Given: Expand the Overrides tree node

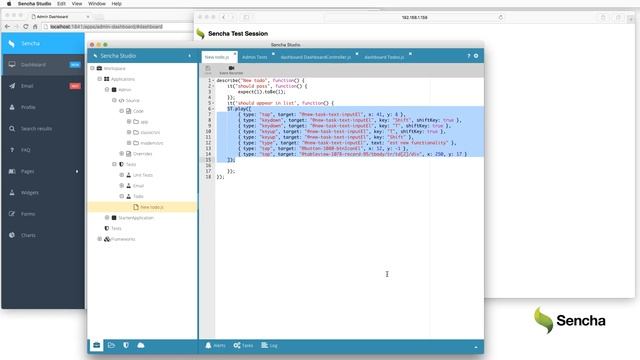Looking at the screenshot, I should [x=122, y=153].
